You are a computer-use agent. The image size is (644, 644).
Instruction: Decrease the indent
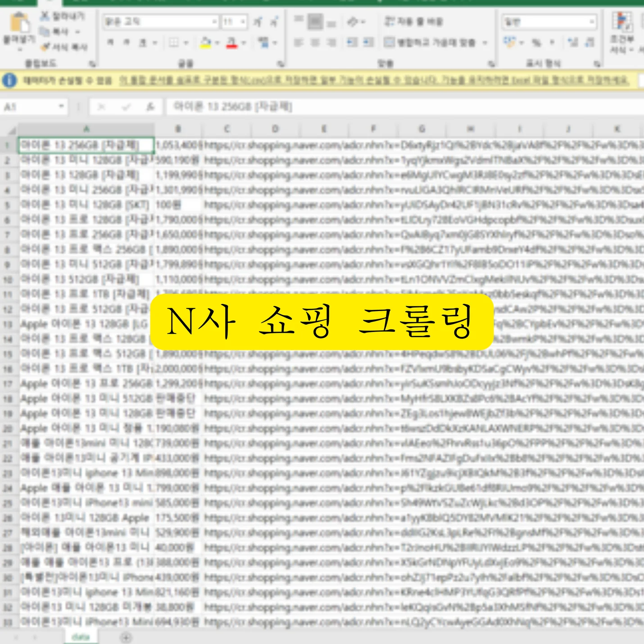(x=352, y=42)
